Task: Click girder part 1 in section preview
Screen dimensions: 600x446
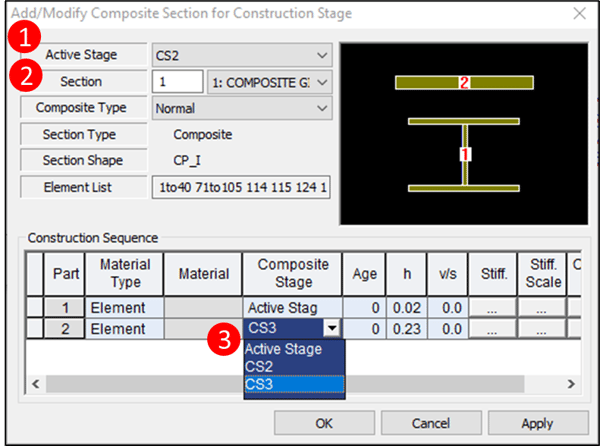Action: [x=465, y=155]
